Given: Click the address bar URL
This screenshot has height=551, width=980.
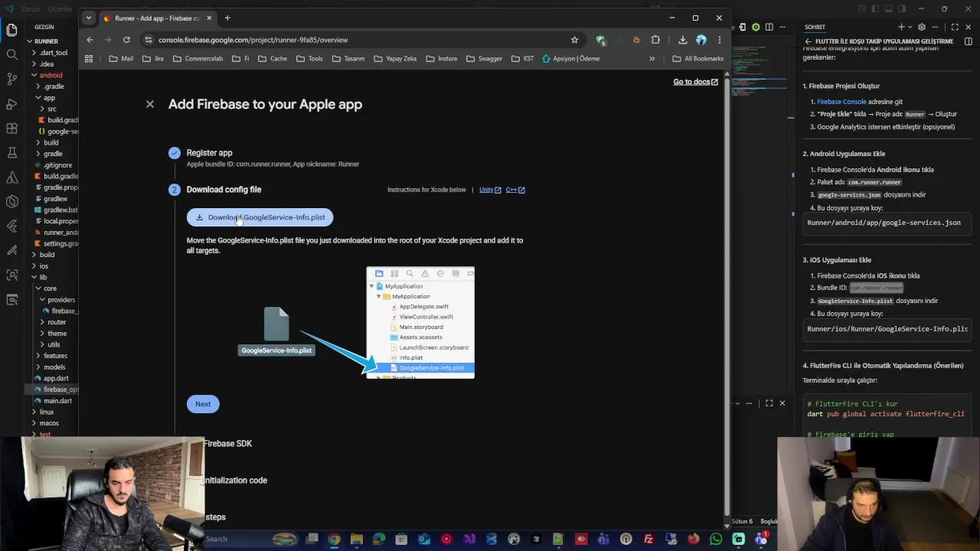Looking at the screenshot, I should point(253,40).
